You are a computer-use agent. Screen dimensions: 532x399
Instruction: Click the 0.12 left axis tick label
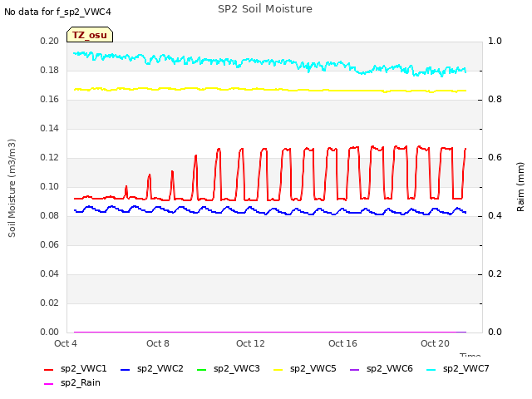[x=50, y=158]
